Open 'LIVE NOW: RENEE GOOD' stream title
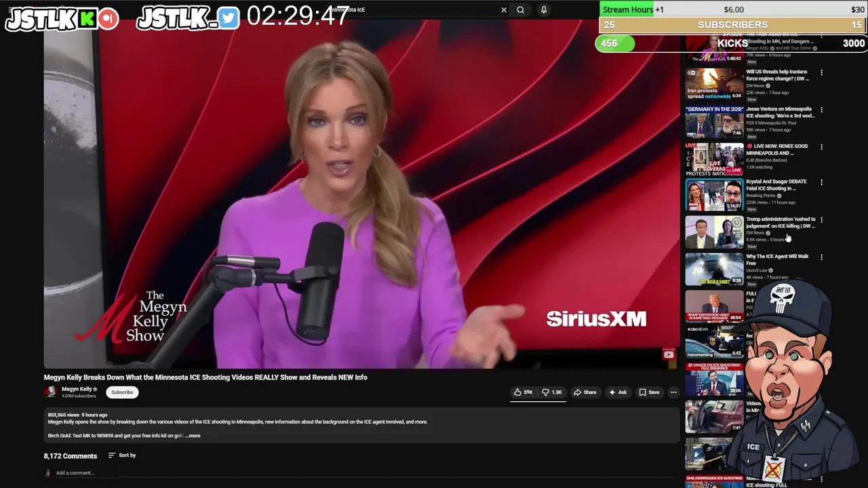Screen dimensions: 868x488 pos(777,150)
